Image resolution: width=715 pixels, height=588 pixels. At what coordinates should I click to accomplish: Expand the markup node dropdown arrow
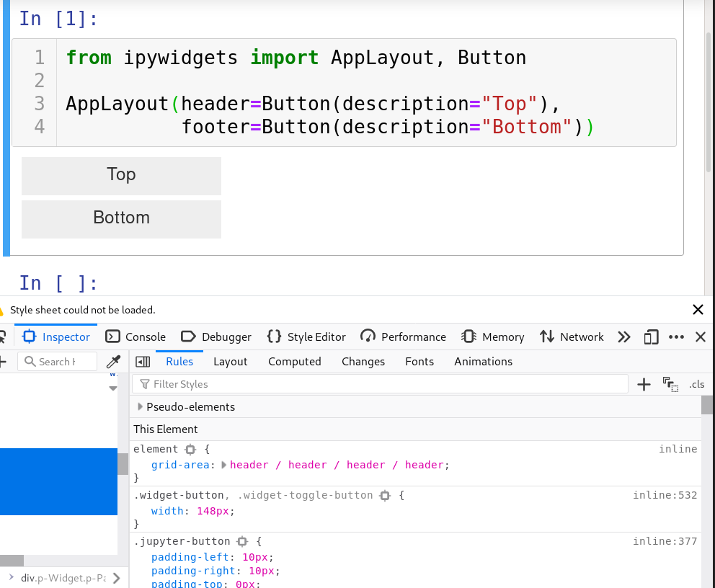(x=113, y=388)
